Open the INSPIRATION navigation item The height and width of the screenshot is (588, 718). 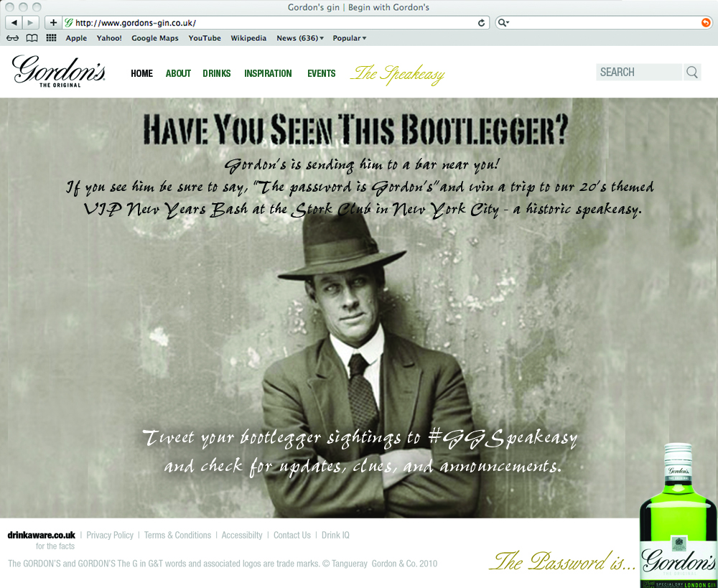tap(268, 73)
